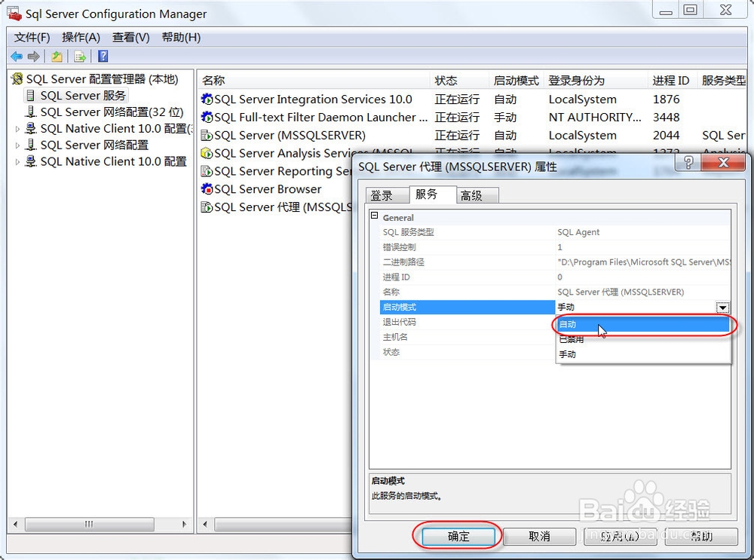Click the 状态 column header

(459, 81)
